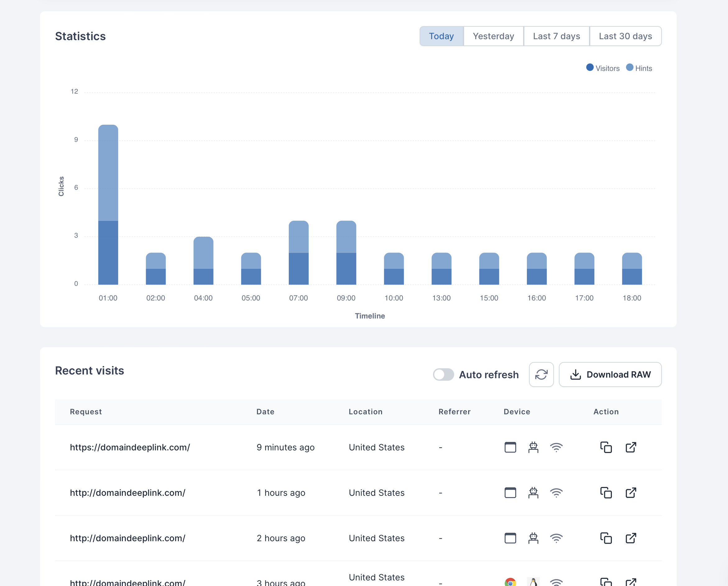
Task: Open external link for 2 hours ago visit
Action: [631, 538]
